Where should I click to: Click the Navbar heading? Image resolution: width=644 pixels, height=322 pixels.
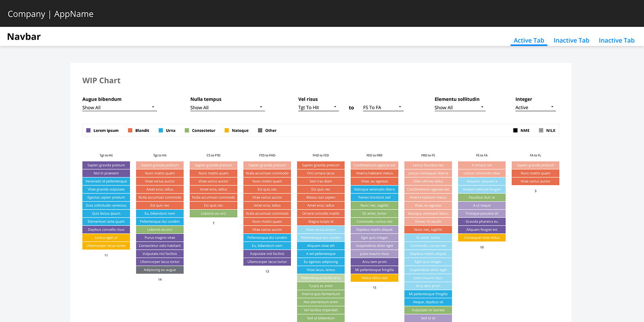coord(24,37)
